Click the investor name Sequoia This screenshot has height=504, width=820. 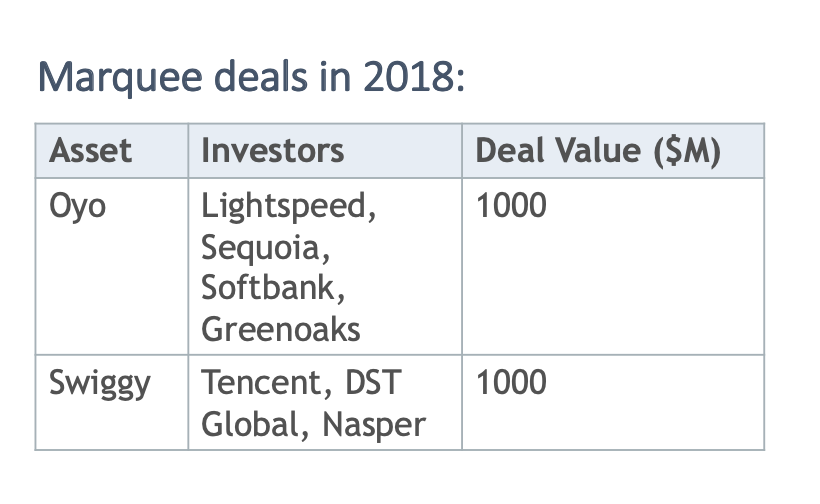coord(265,247)
